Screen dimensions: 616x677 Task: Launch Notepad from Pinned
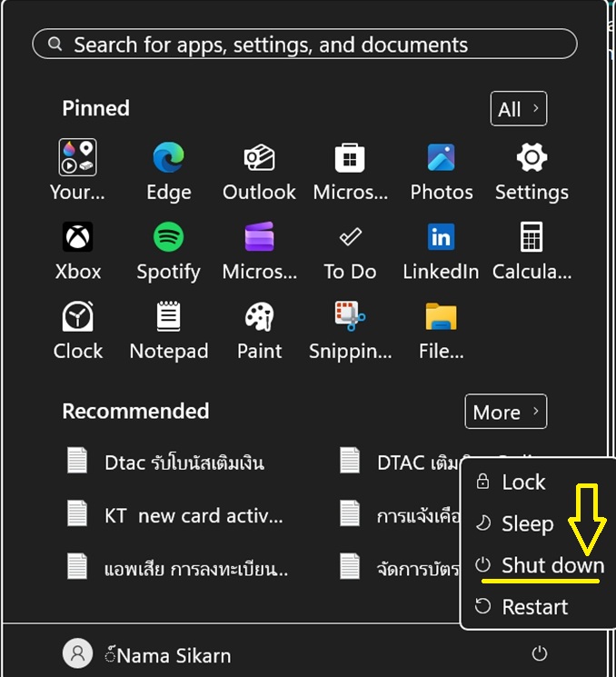(x=169, y=330)
